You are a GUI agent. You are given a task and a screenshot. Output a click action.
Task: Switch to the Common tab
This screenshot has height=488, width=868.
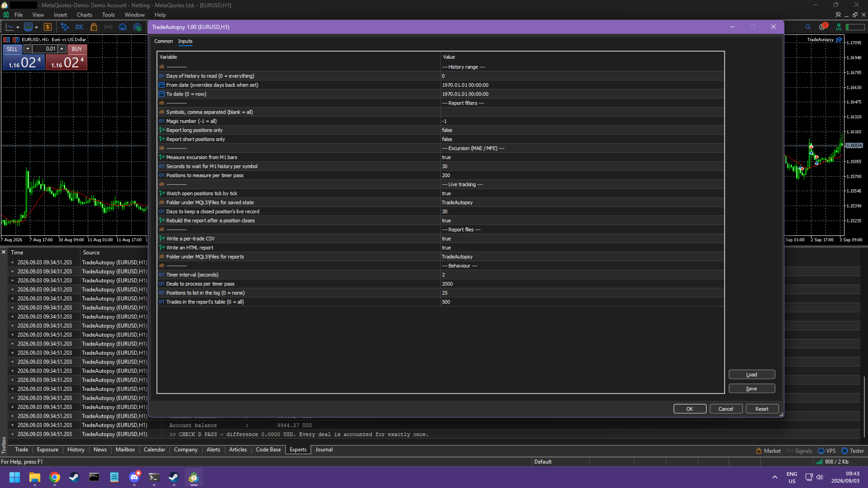163,41
